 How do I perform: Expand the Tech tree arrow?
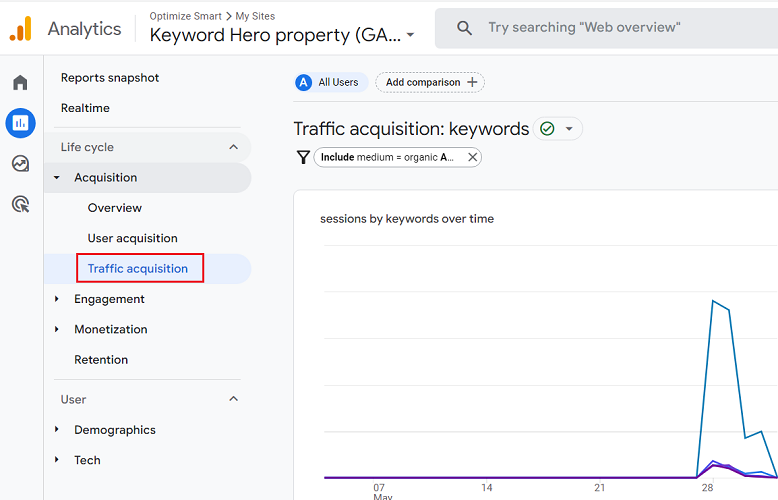57,459
